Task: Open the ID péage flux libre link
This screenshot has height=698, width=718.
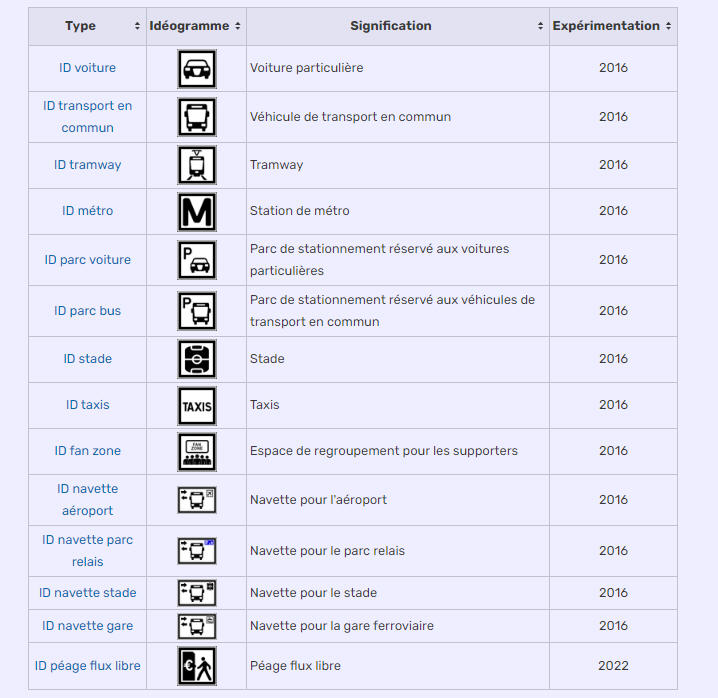Action: [x=87, y=665]
